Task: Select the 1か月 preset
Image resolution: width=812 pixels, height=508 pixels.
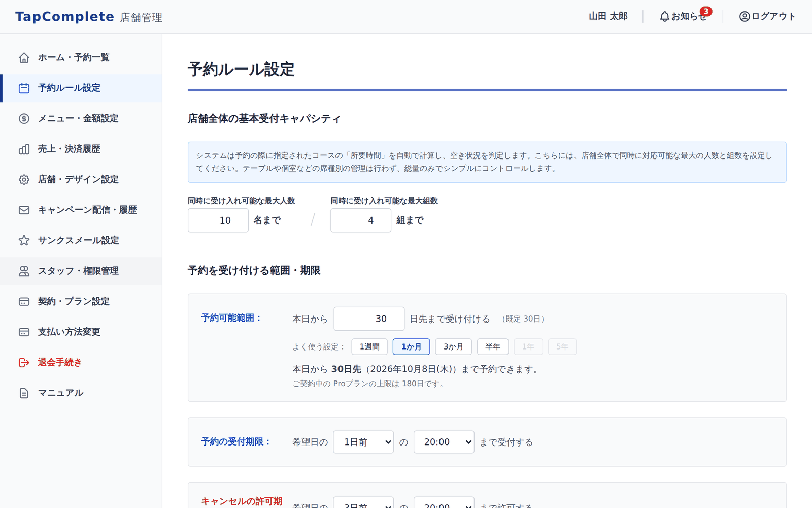Action: click(411, 346)
